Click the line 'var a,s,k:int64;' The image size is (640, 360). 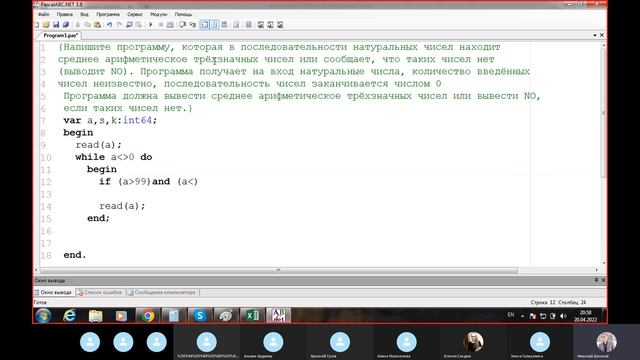point(110,120)
